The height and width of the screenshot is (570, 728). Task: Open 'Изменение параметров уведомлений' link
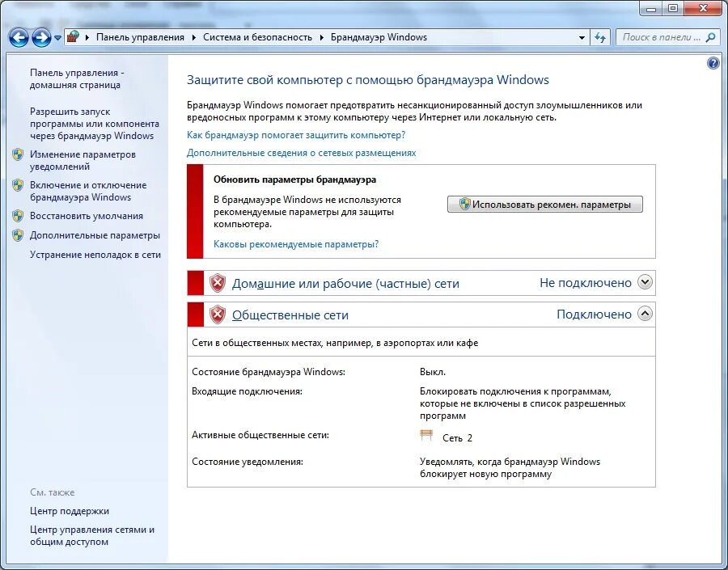83,160
